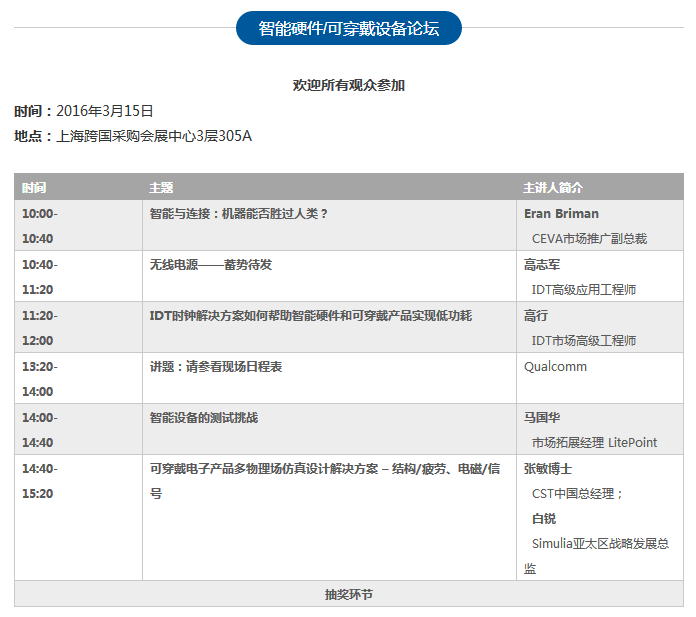Select speaker name 高志军

click(x=542, y=265)
